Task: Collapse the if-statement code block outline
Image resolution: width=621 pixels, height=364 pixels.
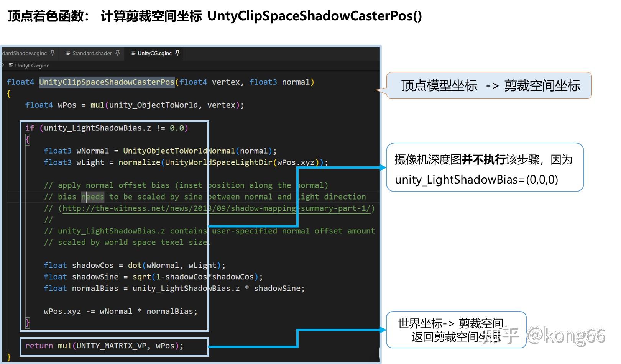Action: pos(27,139)
